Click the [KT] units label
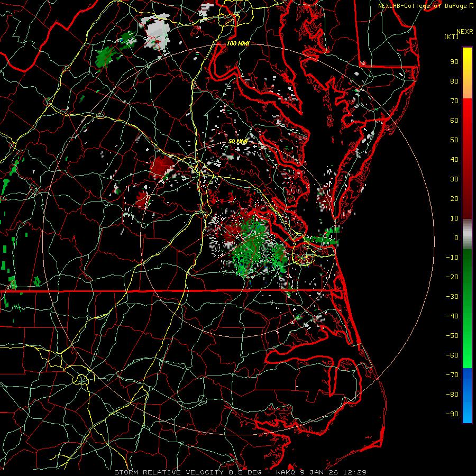The width and height of the screenshot is (476, 476). coord(451,36)
